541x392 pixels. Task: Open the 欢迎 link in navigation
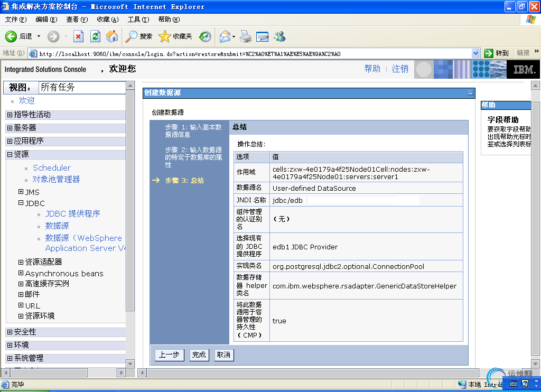[x=26, y=100]
